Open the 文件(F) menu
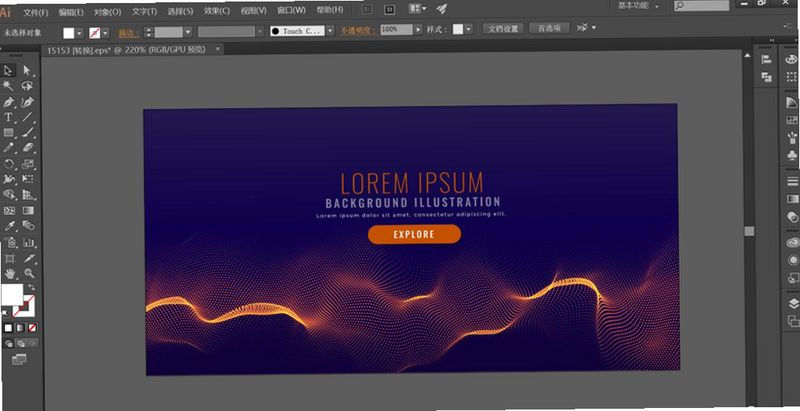Screen dimensions: 800x411 (x=36, y=12)
